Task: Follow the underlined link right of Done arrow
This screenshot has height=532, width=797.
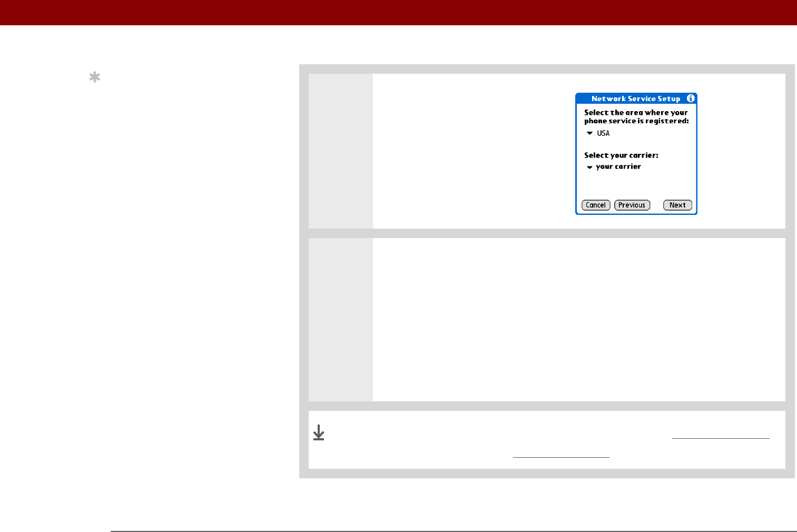Action: 721,438
